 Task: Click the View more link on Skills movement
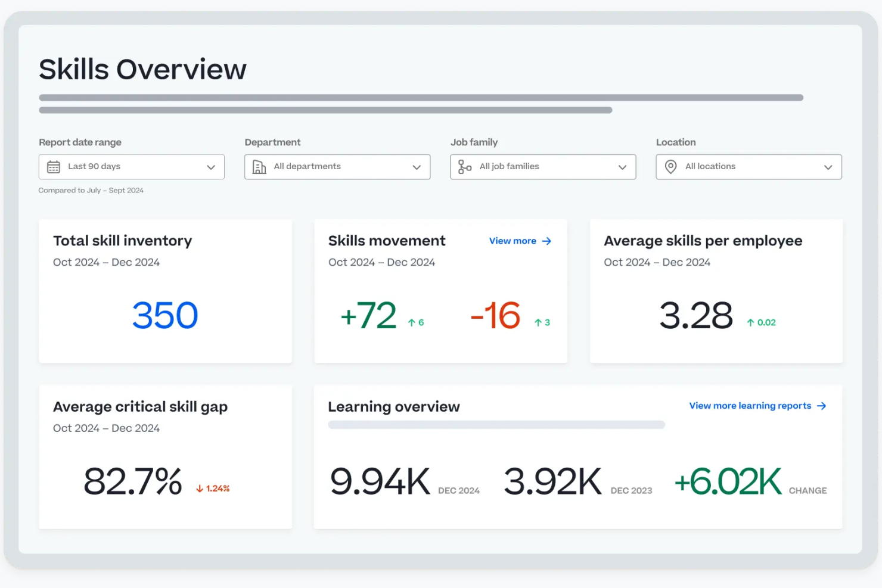[513, 241]
